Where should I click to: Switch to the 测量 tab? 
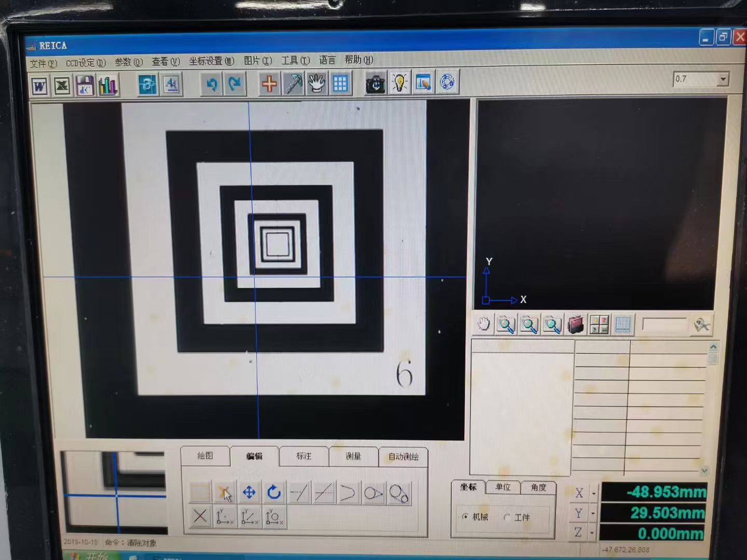click(353, 456)
